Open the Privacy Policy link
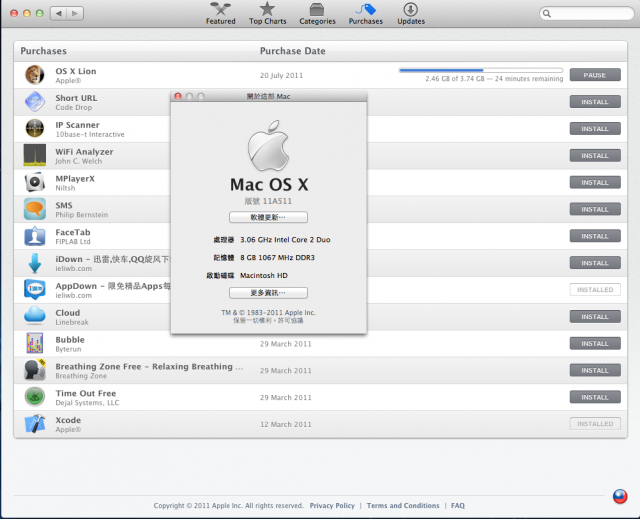 [332, 506]
